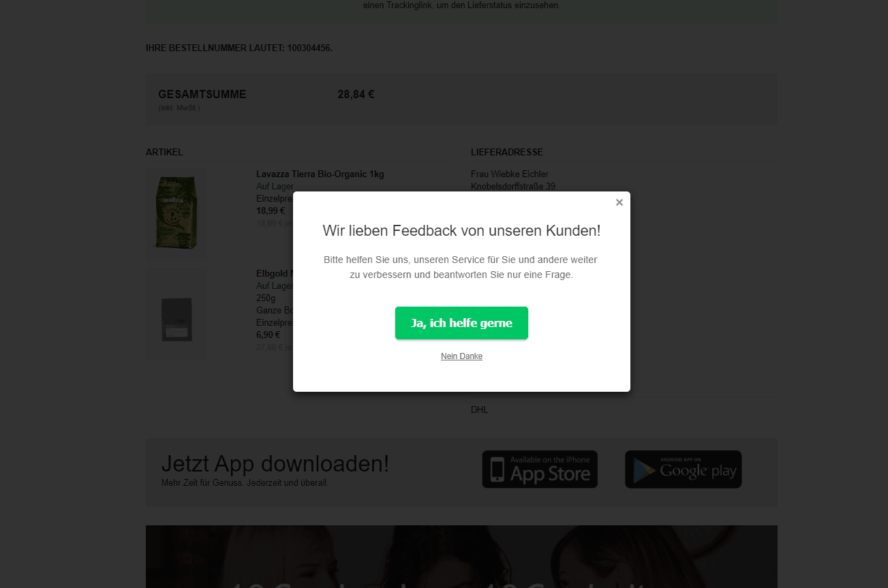The width and height of the screenshot is (888, 588).
Task: Open the Google Play download badge
Action: pyautogui.click(x=683, y=469)
